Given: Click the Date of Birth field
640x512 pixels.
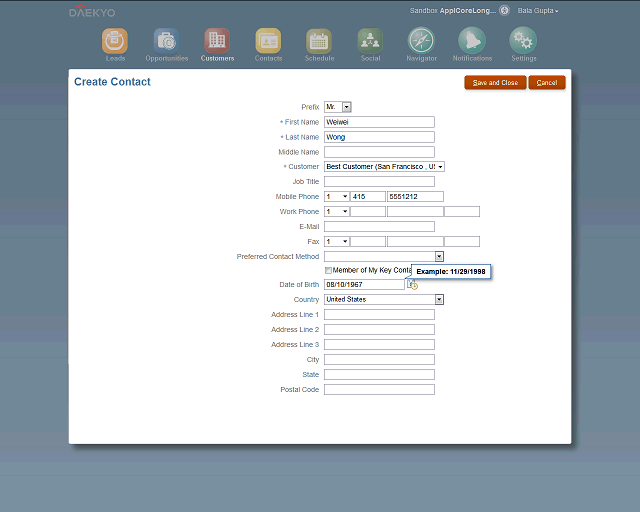Looking at the screenshot, I should click(x=364, y=284).
